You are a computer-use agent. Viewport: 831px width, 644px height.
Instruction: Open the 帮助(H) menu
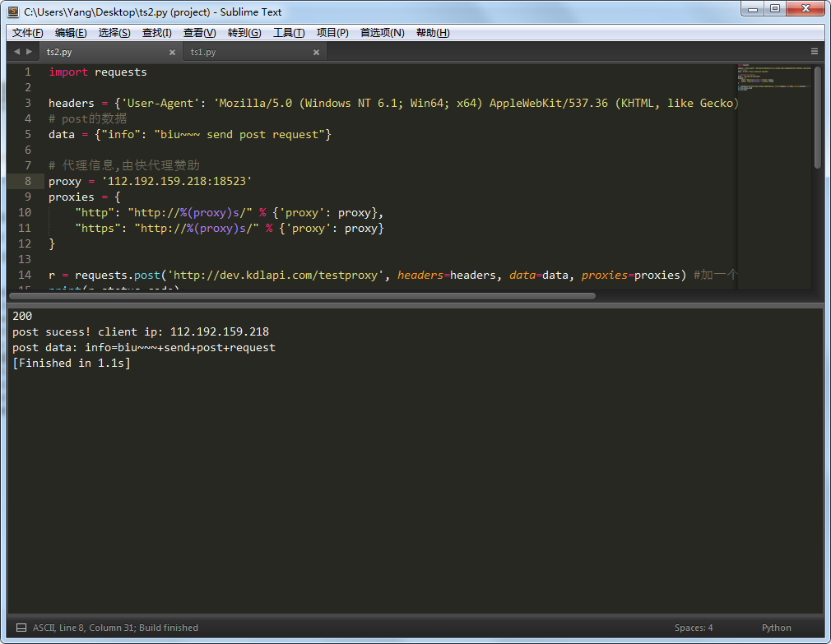[433, 33]
